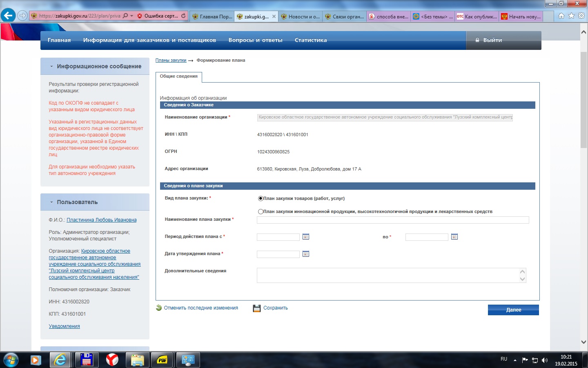588x368 pixels.
Task: Click the browser back arrow button
Action: pos(8,16)
